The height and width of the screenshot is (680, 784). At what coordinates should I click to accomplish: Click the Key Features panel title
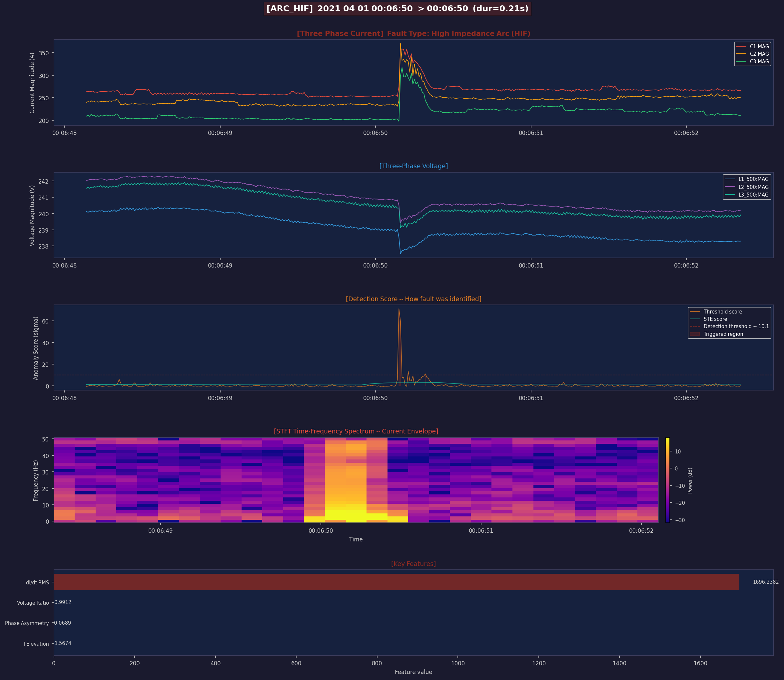(x=413, y=564)
